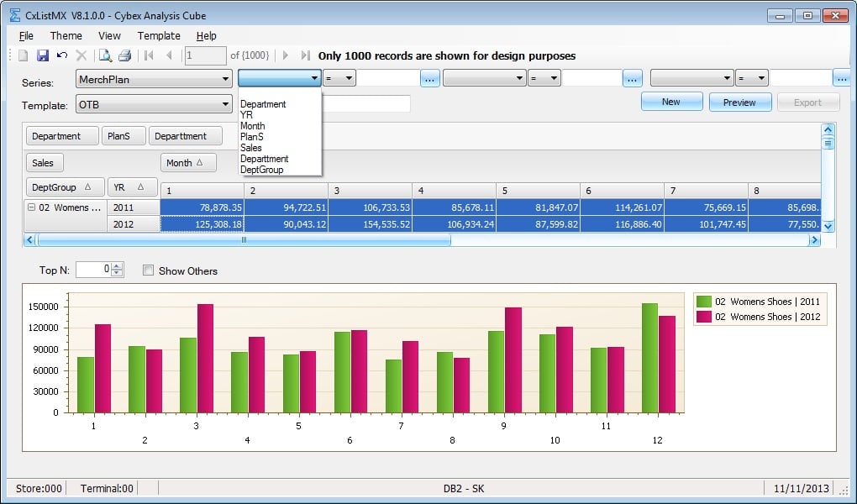Open the Template OTB dropdown
Image resolution: width=857 pixels, height=504 pixels.
click(x=225, y=104)
